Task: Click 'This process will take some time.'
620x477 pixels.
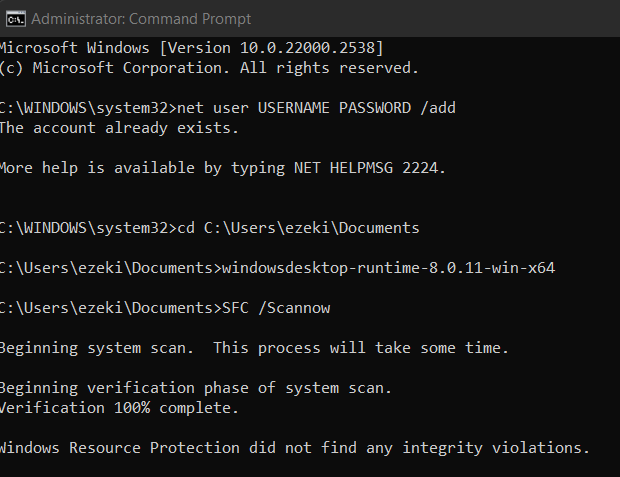Action: pos(361,348)
